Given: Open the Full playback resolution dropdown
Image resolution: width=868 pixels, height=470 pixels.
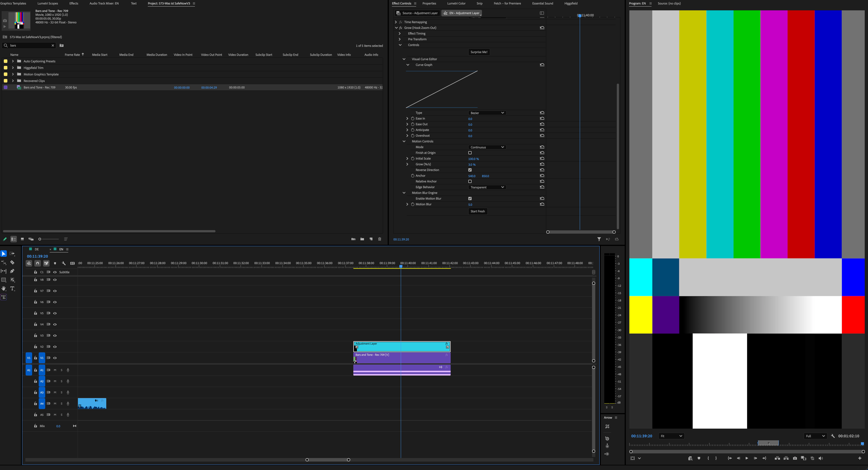Looking at the screenshot, I should [815, 436].
